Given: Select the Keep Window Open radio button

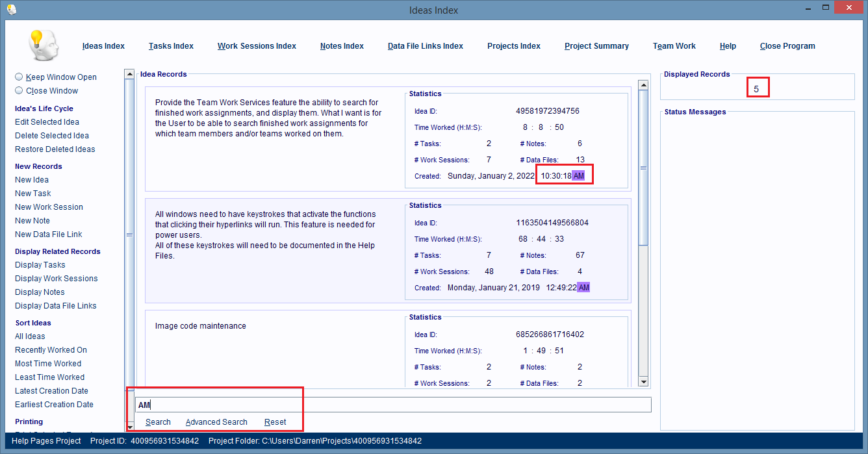Looking at the screenshot, I should 19,77.
